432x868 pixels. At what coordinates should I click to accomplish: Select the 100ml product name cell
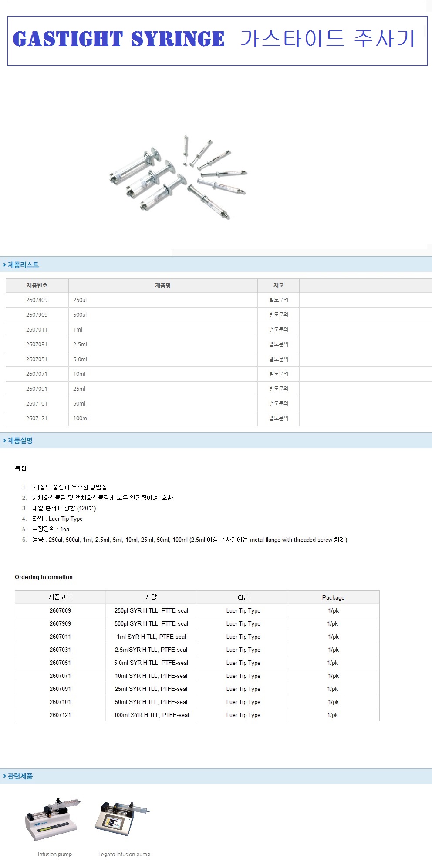click(x=163, y=418)
